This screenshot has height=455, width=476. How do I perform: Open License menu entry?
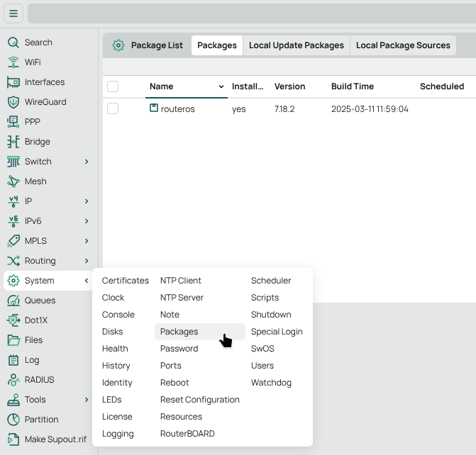pyautogui.click(x=117, y=417)
